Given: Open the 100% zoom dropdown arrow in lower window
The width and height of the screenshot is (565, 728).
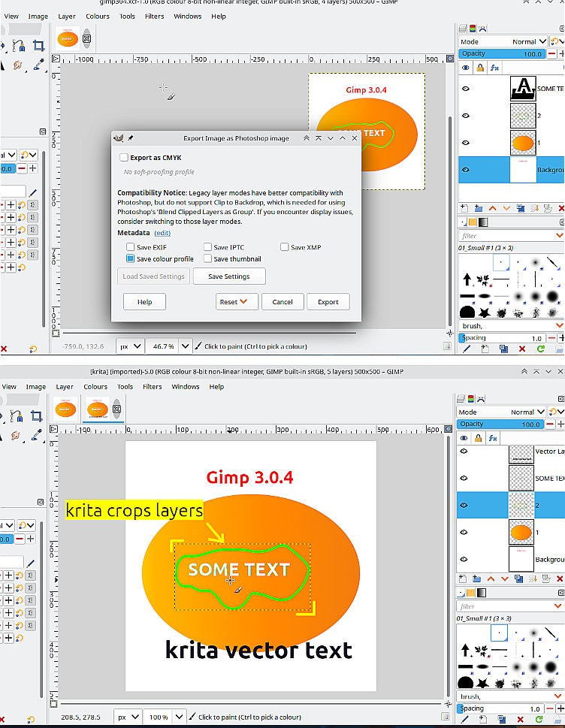Looking at the screenshot, I should [x=180, y=717].
